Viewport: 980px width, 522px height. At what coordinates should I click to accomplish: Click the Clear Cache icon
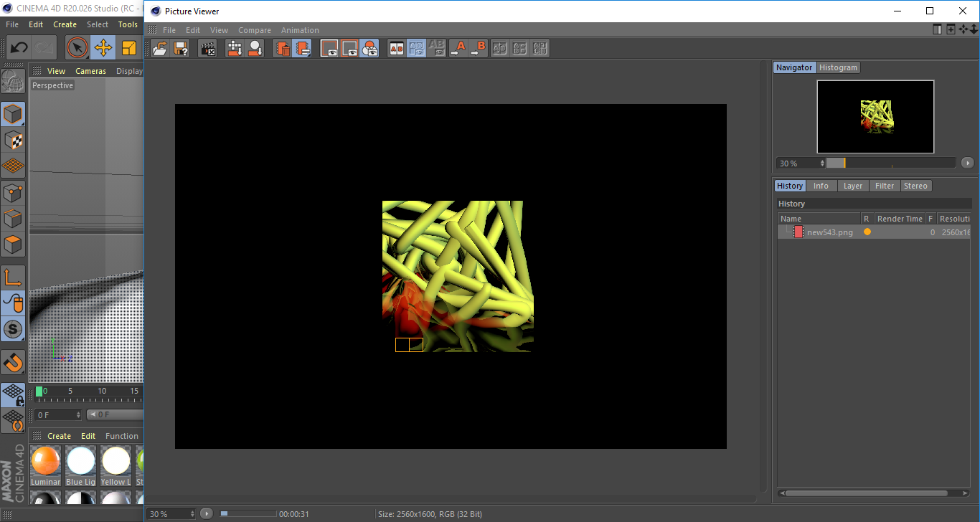pyautogui.click(x=303, y=48)
